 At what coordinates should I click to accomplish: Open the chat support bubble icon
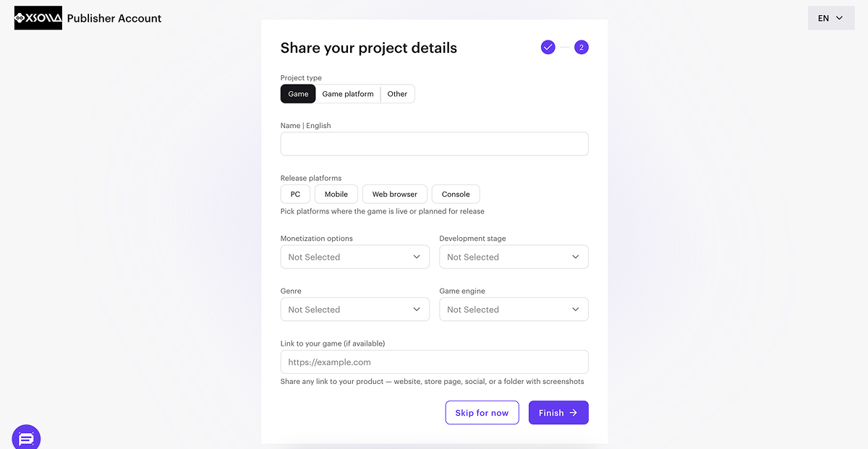(27, 438)
